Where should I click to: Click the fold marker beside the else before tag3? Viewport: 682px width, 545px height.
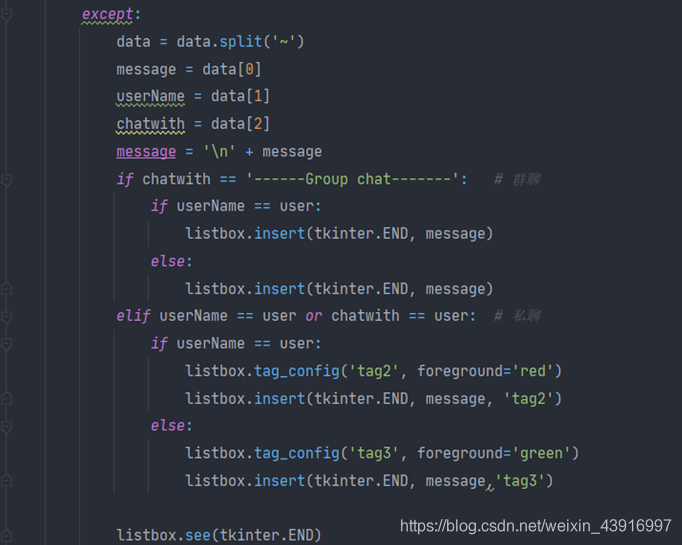(6, 426)
